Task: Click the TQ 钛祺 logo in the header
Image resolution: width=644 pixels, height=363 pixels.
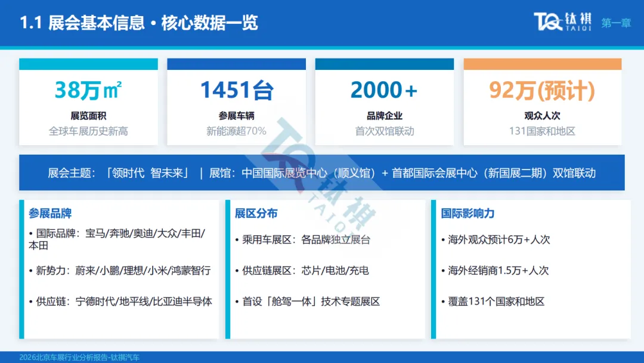Action: pos(563,21)
